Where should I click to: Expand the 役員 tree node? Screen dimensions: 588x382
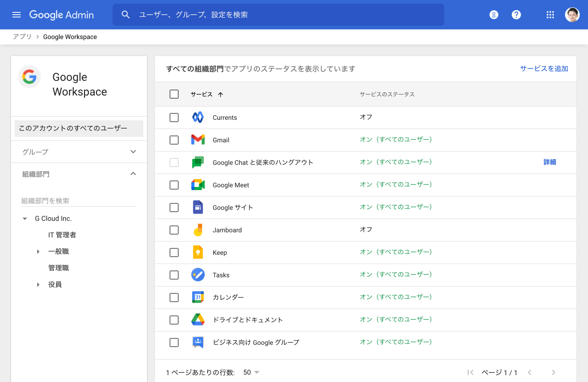38,285
